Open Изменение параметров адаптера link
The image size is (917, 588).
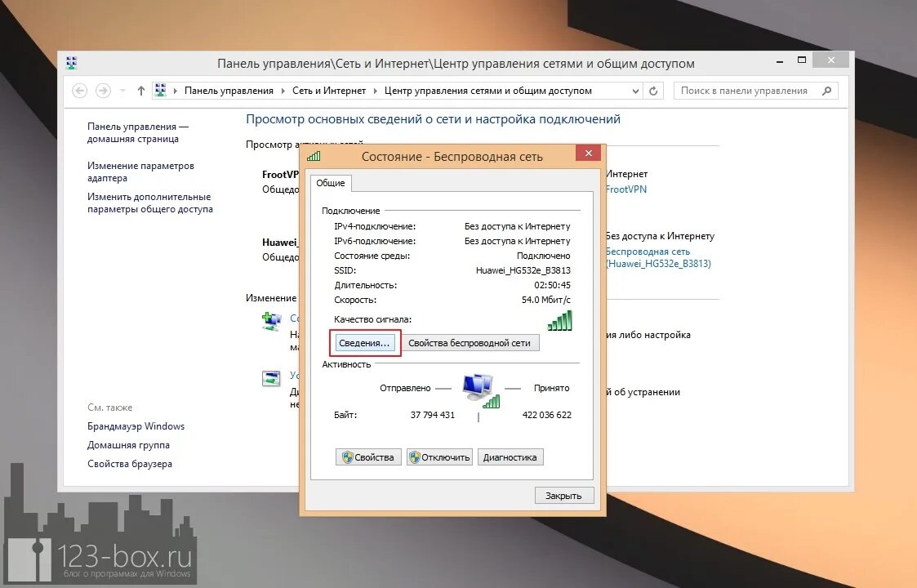140,172
